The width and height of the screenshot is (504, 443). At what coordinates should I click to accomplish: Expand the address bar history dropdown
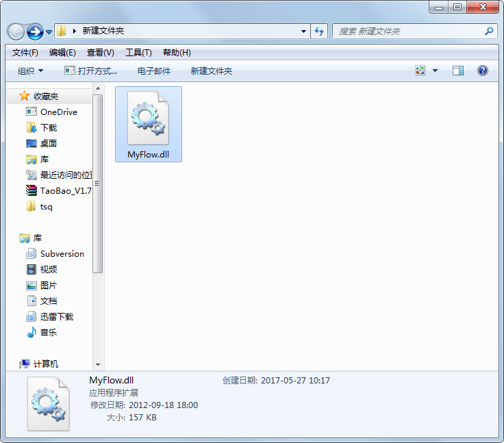coord(304,31)
